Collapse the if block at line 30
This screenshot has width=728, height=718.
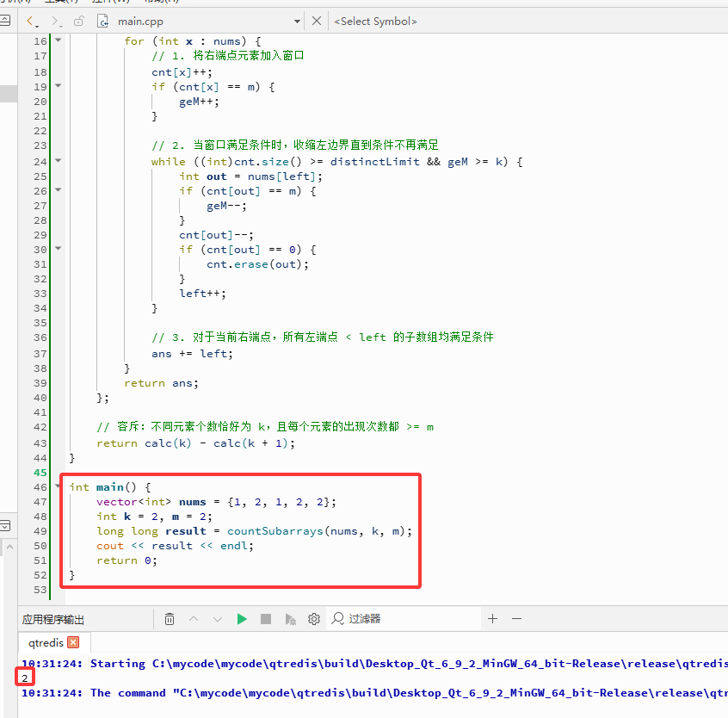59,249
